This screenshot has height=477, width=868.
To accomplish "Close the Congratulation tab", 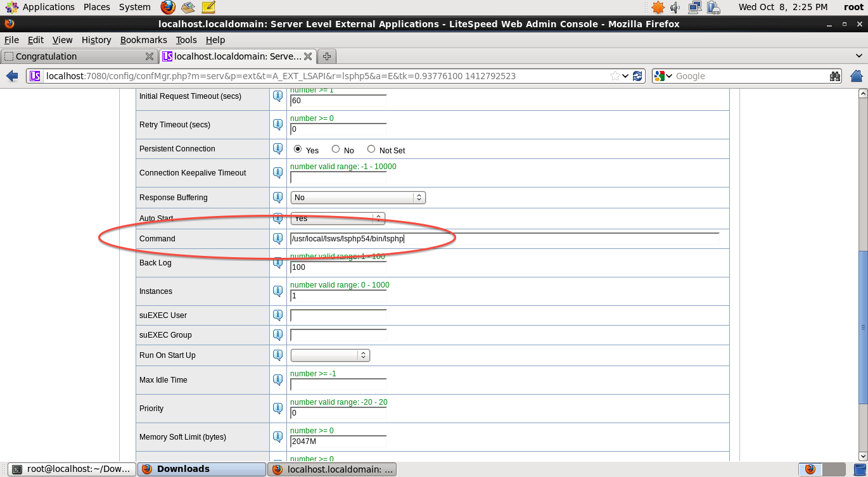I will pyautogui.click(x=150, y=56).
